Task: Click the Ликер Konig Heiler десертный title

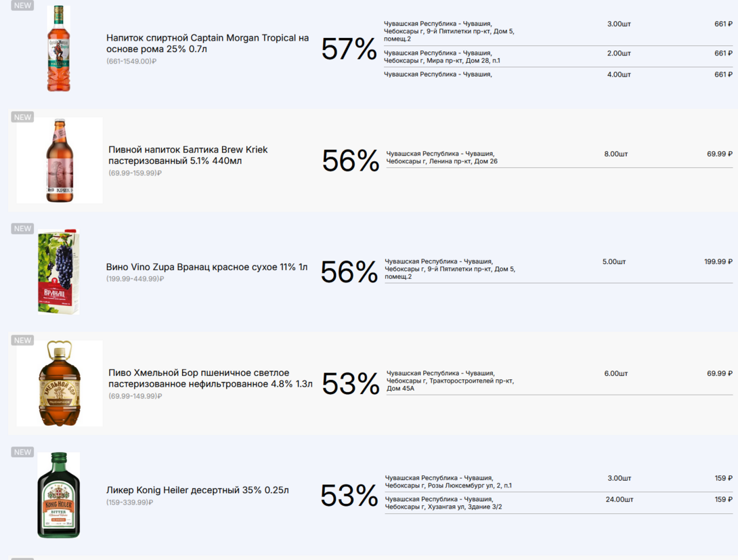Action: coord(198,490)
